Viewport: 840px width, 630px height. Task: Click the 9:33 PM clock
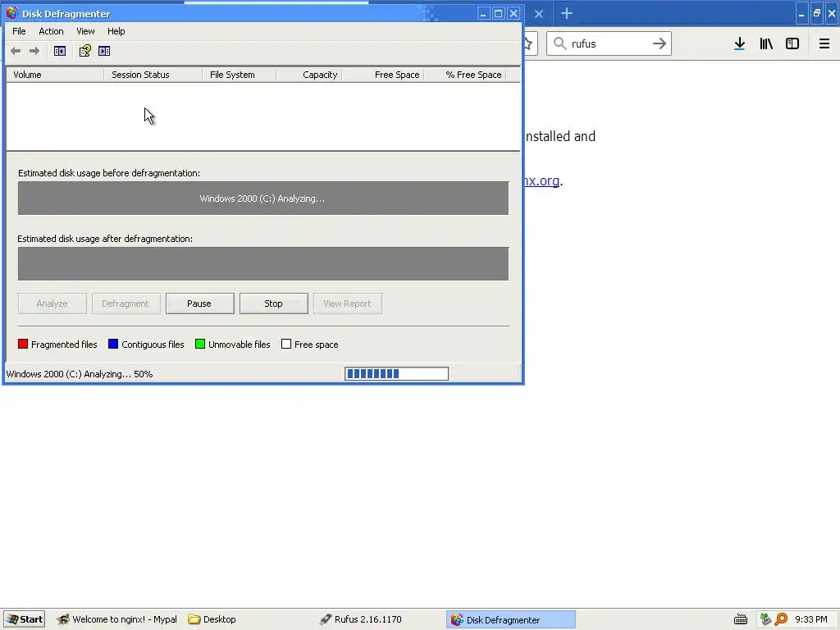(x=811, y=619)
